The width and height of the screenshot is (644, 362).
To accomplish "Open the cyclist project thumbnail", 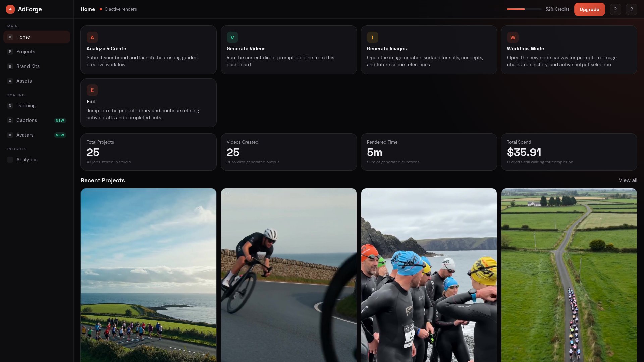I will (289, 275).
